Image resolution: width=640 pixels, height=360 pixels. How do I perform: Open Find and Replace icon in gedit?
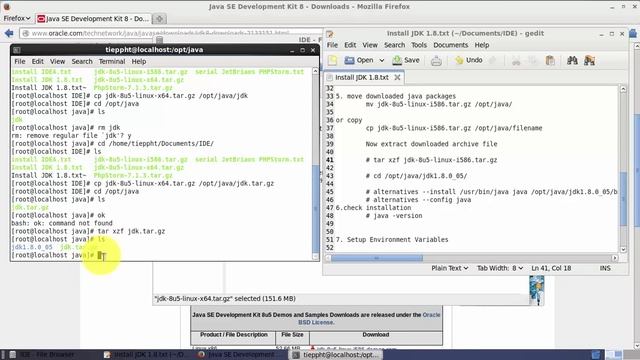pyautogui.click(x=589, y=61)
